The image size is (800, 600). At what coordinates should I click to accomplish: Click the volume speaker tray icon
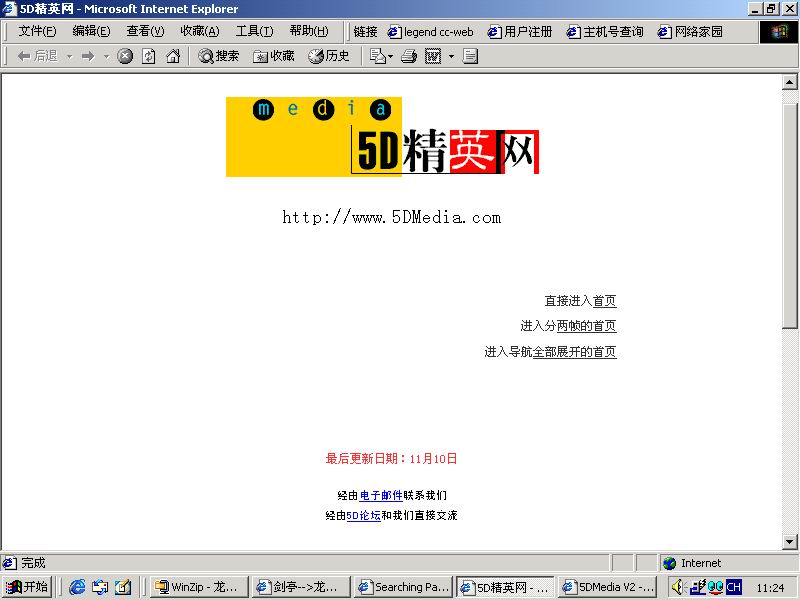click(678, 587)
